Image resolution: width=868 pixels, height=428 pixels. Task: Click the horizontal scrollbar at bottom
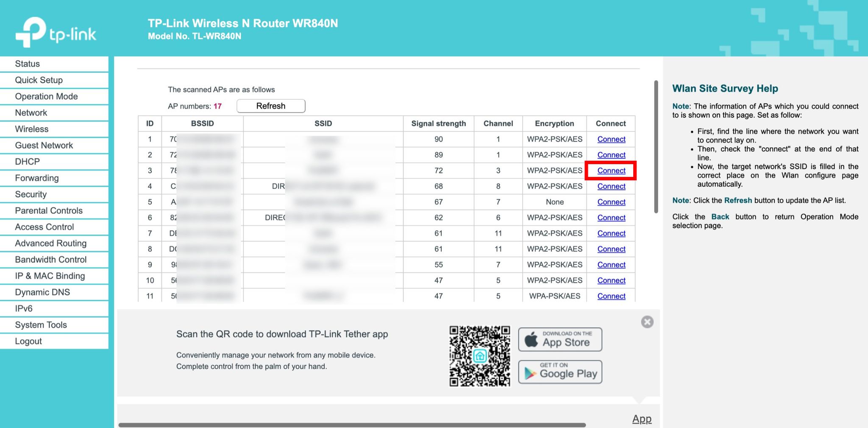pos(352,425)
